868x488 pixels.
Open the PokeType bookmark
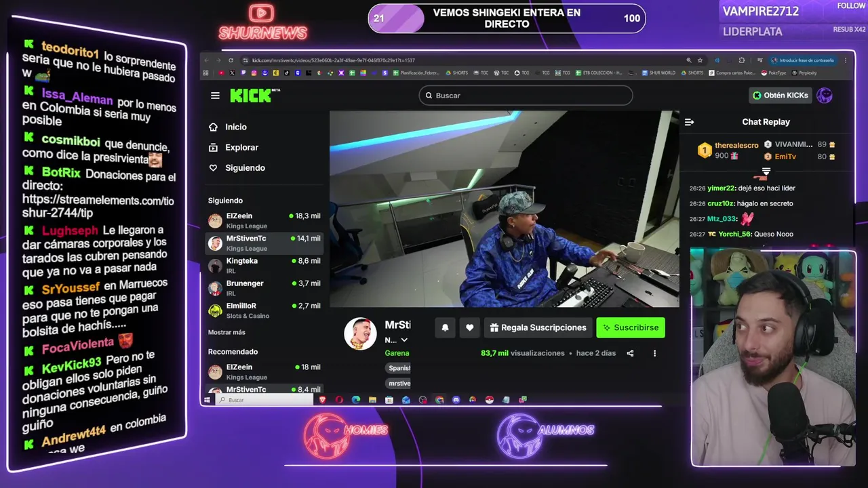(x=774, y=73)
